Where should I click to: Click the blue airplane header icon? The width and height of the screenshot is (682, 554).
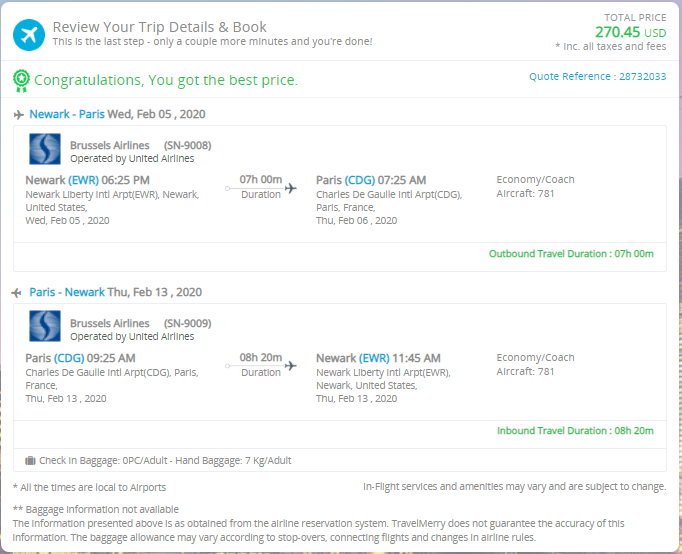click(x=29, y=34)
